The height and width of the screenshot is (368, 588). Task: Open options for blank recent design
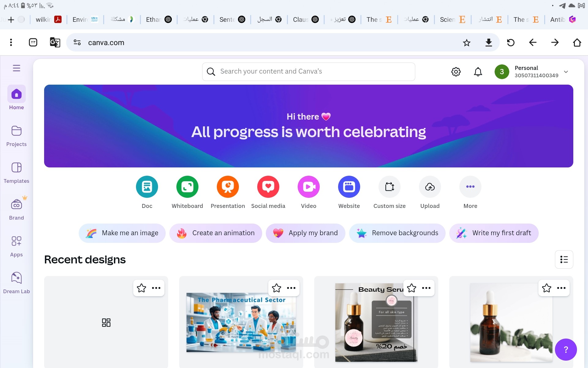point(156,288)
